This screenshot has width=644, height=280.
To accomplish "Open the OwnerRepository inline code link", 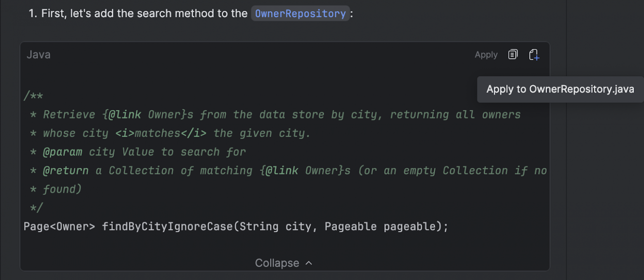I will click(x=300, y=14).
